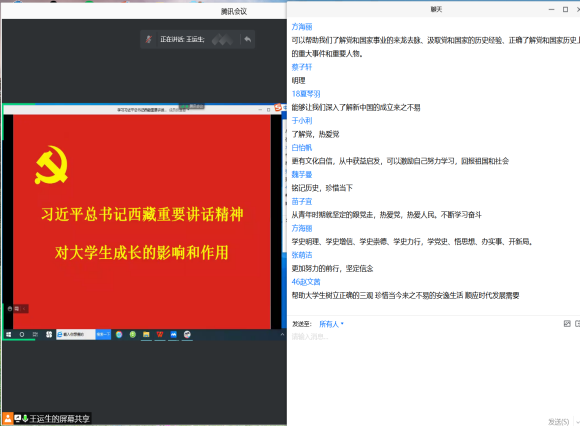580x426 pixels.
Task: Click message starting 帮助大学生树立正确的三观
Action: click(405, 295)
